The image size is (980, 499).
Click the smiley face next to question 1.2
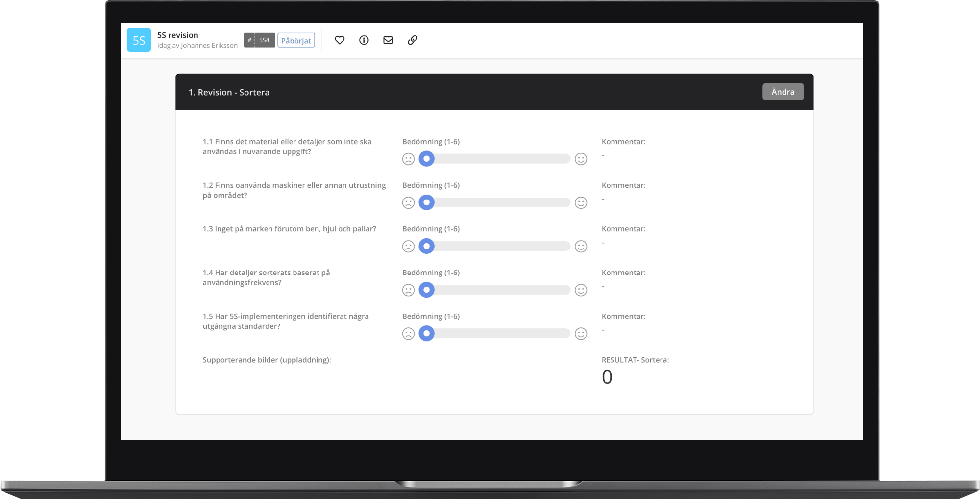click(x=581, y=202)
